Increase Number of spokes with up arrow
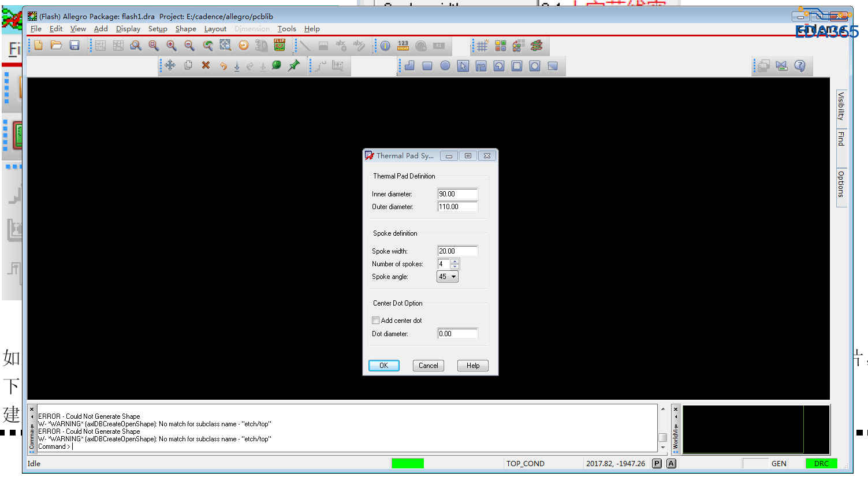 pyautogui.click(x=455, y=262)
